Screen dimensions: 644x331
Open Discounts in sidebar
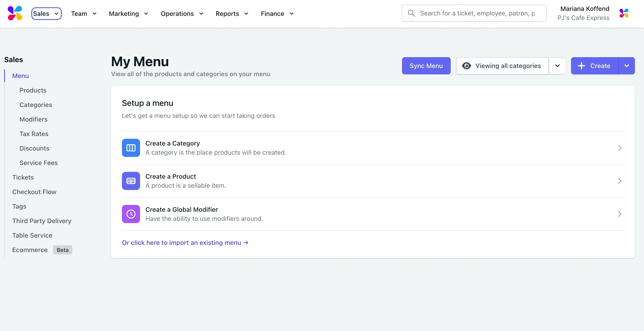coord(34,148)
